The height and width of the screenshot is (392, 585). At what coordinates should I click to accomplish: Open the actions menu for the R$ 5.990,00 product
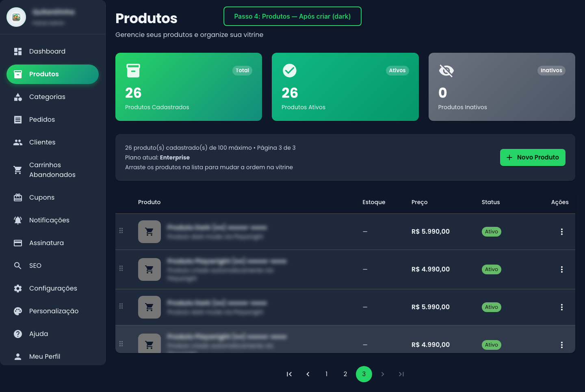562,231
